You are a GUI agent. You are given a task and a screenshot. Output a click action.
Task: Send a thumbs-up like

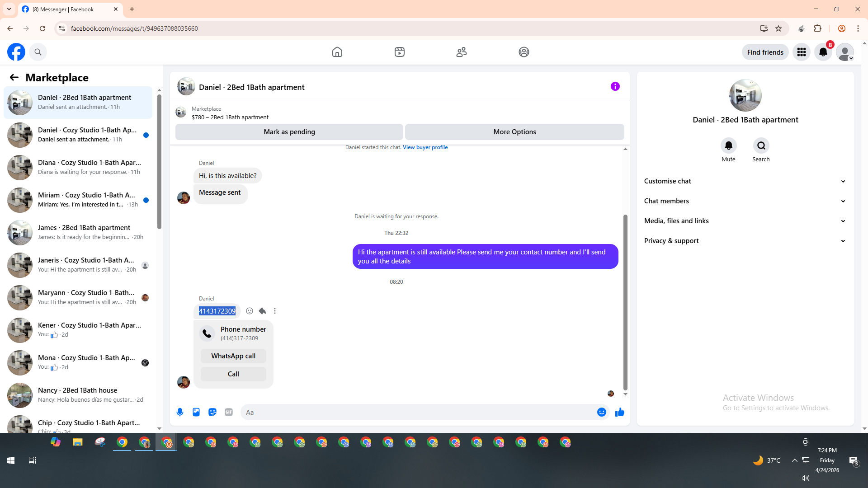click(x=620, y=412)
